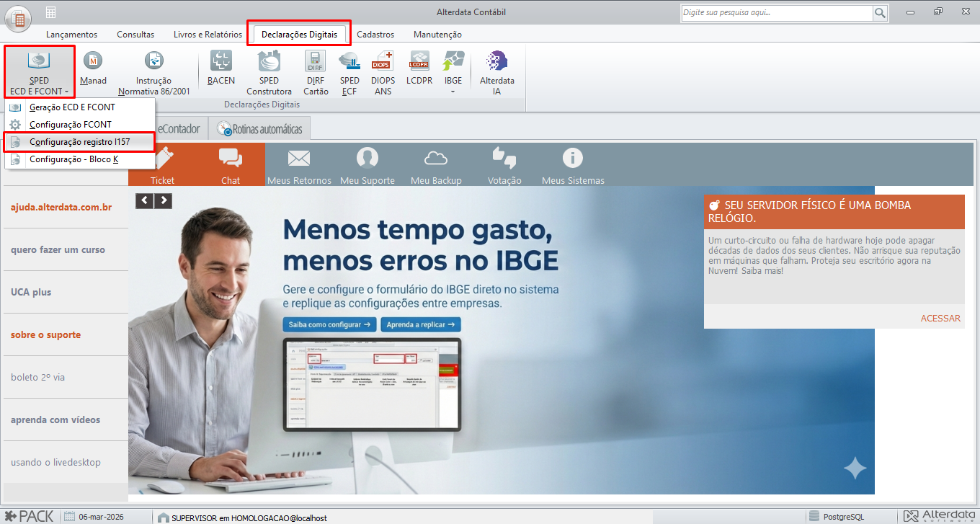Open the Alterdata application orb menu
This screenshot has height=524, width=980.
[19, 19]
